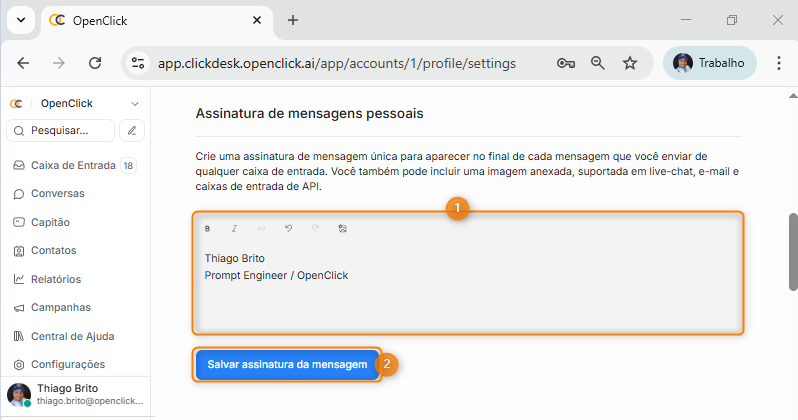Image resolution: width=798 pixels, height=420 pixels.
Task: Open the browser zoom magnifier icon
Action: click(598, 63)
